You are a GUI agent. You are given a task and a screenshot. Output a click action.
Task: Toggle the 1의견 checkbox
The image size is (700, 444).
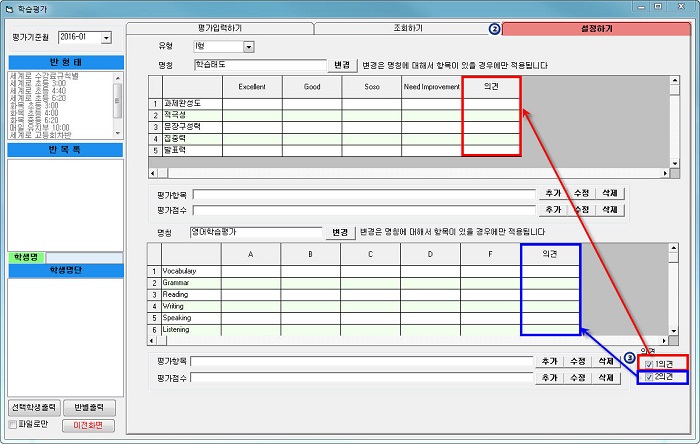(647, 362)
